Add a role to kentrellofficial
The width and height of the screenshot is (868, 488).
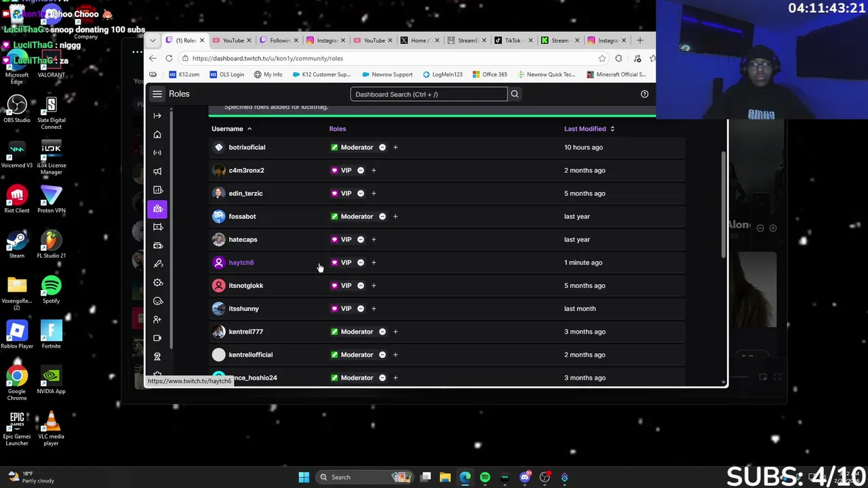pyautogui.click(x=395, y=354)
